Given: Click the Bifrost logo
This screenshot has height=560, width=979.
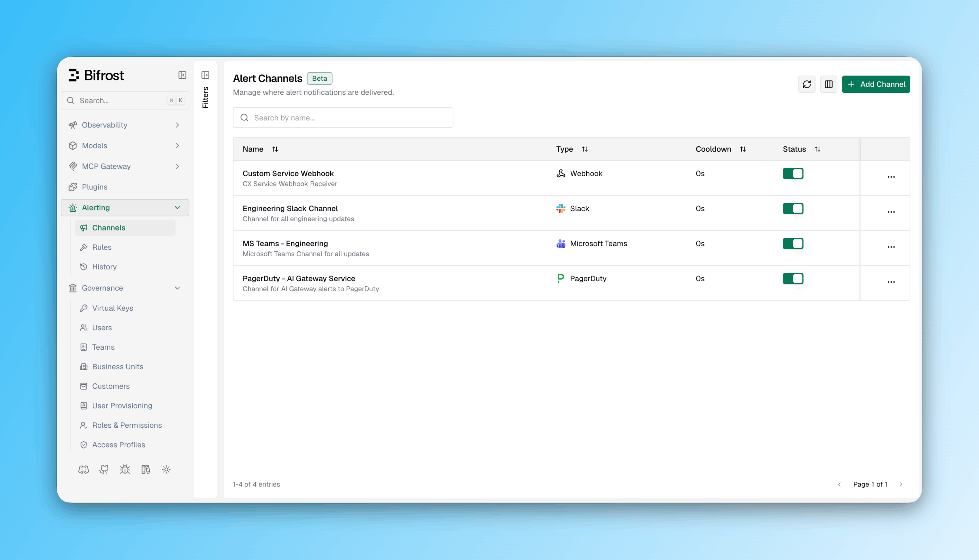Looking at the screenshot, I should pyautogui.click(x=96, y=75).
